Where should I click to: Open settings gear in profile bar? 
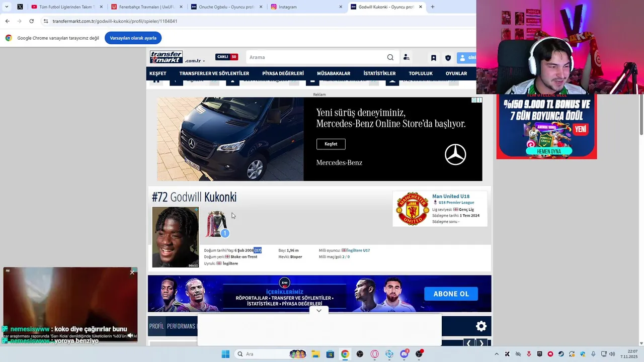[481, 326]
